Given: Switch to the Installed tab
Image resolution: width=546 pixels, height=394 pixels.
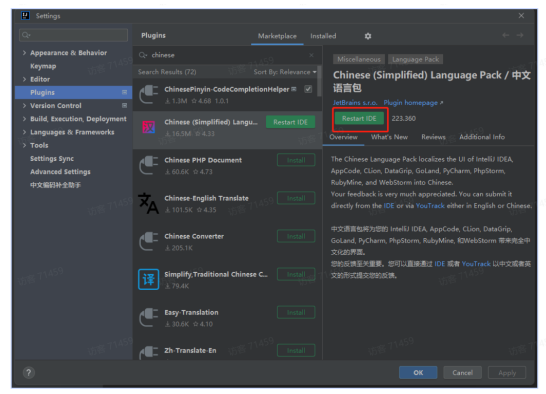Looking at the screenshot, I should click(x=323, y=36).
